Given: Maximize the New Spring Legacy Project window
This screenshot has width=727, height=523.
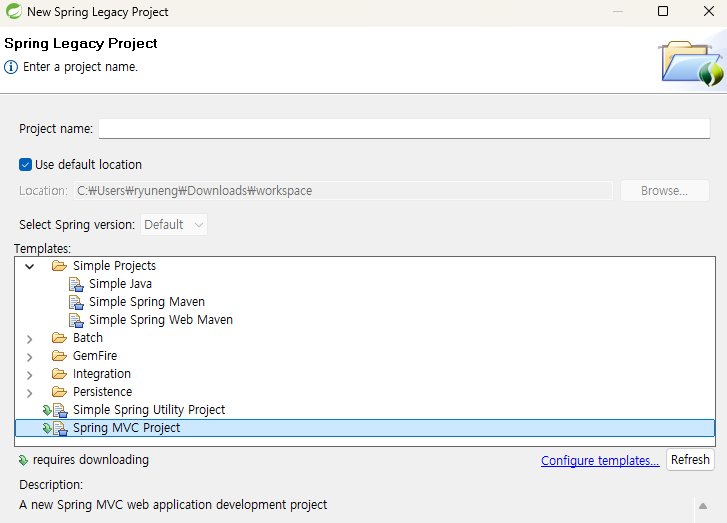Looking at the screenshot, I should [x=663, y=11].
